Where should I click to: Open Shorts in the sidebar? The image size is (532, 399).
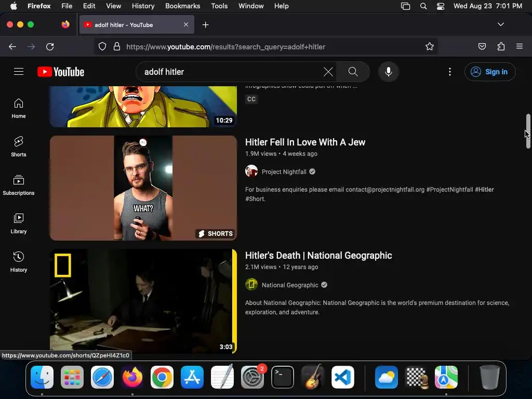pos(19,147)
